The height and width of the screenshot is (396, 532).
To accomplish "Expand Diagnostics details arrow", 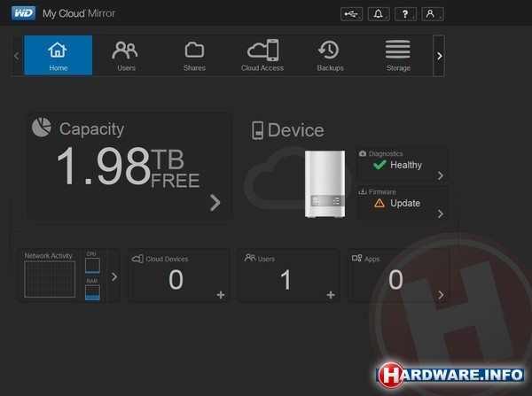I will (440, 175).
